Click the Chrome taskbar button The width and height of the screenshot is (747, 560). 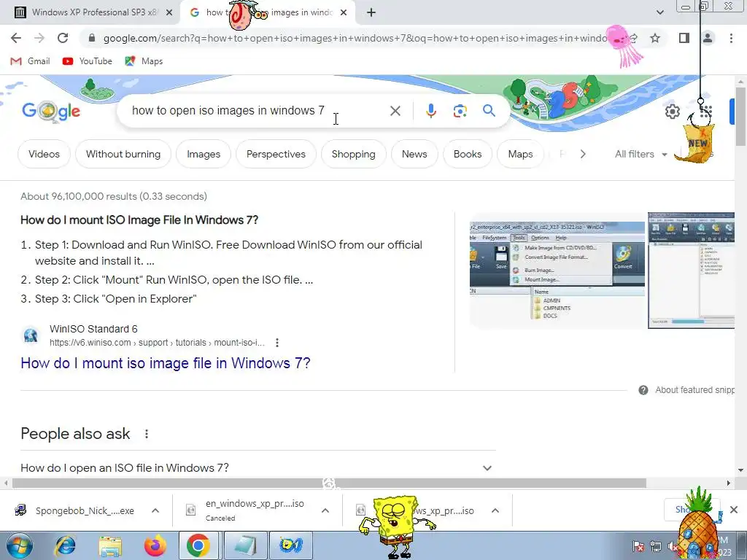point(198,545)
